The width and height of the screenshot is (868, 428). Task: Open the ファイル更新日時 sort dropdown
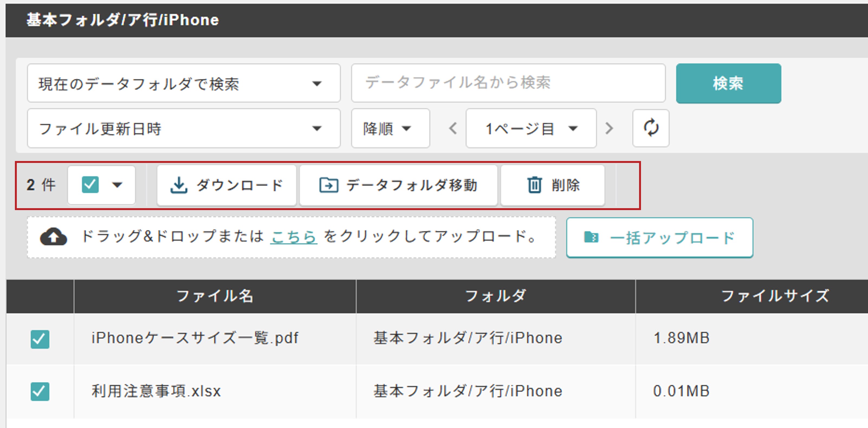click(x=184, y=128)
